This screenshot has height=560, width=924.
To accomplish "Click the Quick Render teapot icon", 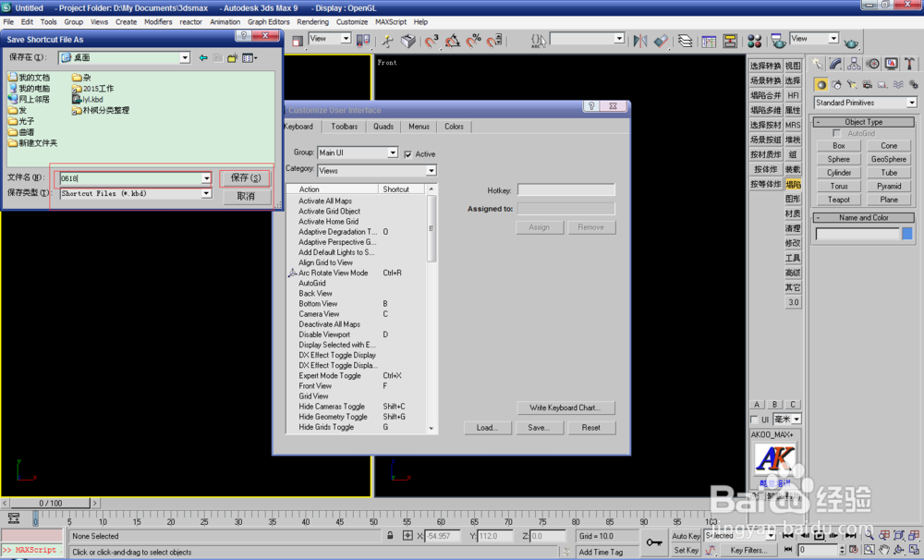I will pos(851,43).
